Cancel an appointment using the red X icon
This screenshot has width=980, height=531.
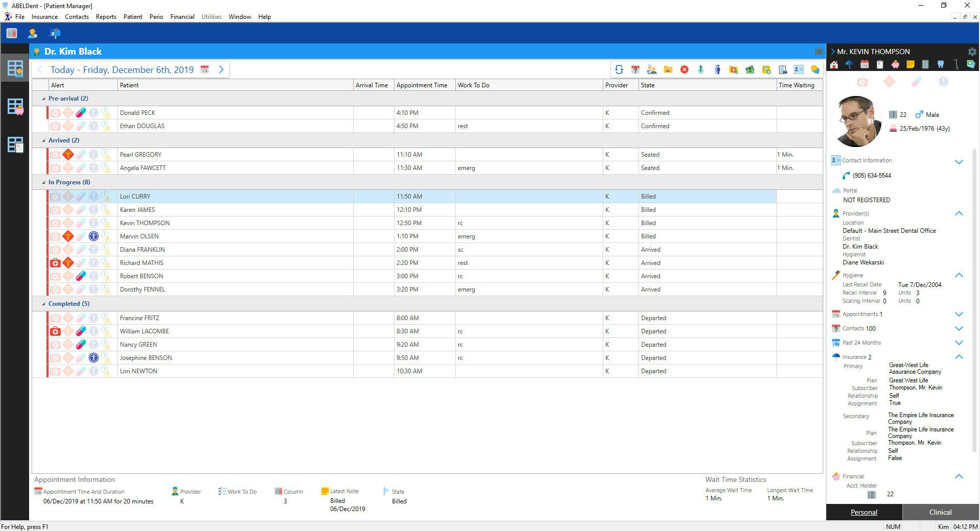tap(684, 69)
